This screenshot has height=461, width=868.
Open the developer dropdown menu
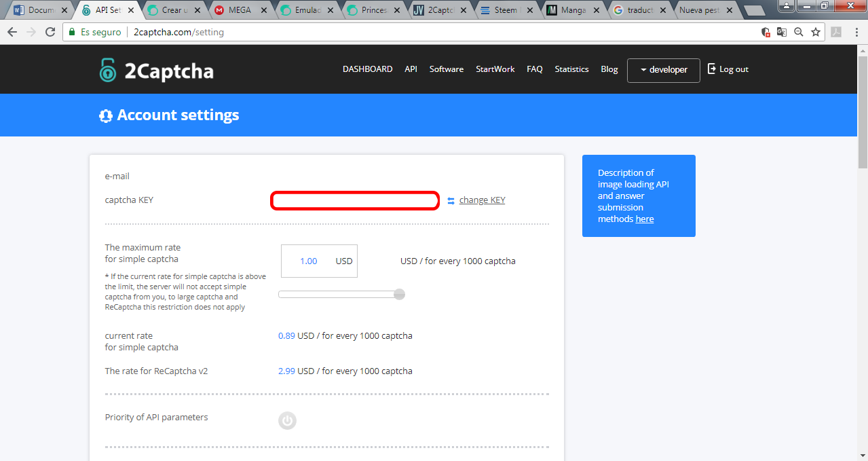click(x=664, y=70)
